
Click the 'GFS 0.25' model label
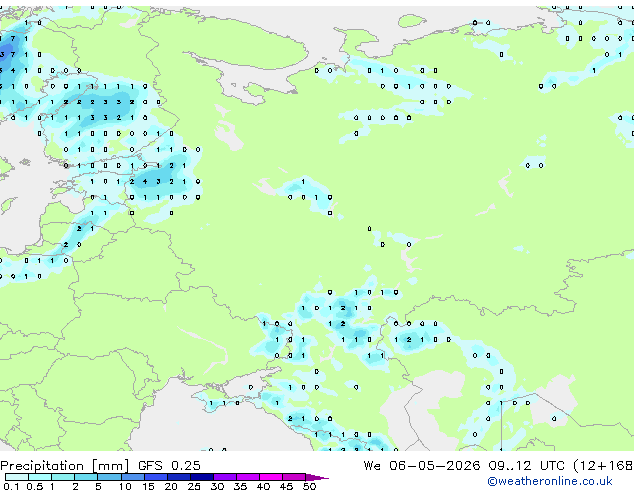[169, 466]
